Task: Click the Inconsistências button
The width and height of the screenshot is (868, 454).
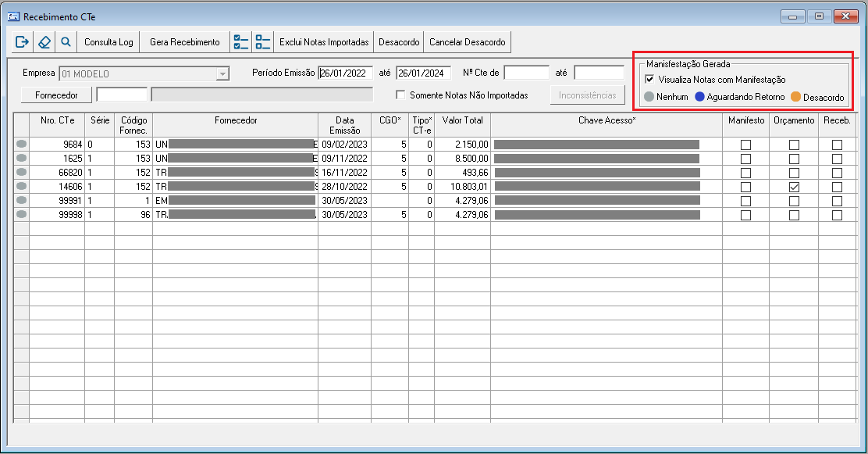Action: click(x=587, y=95)
